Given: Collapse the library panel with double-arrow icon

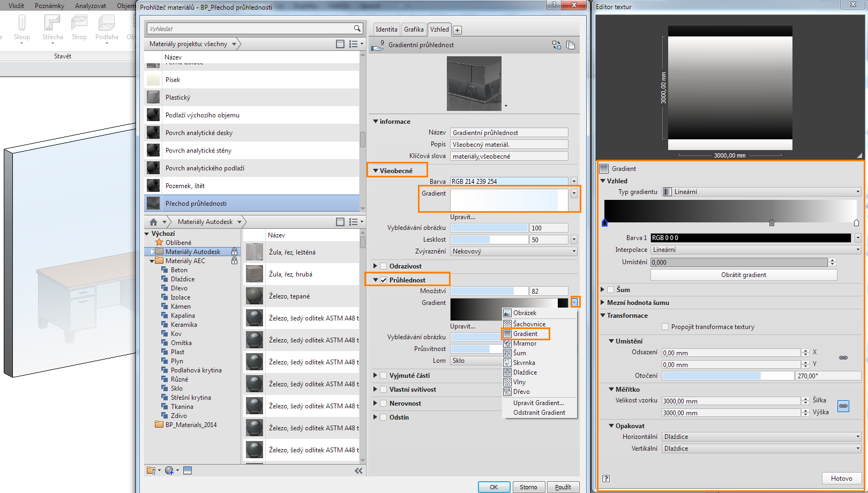Looking at the screenshot, I should coord(358,470).
